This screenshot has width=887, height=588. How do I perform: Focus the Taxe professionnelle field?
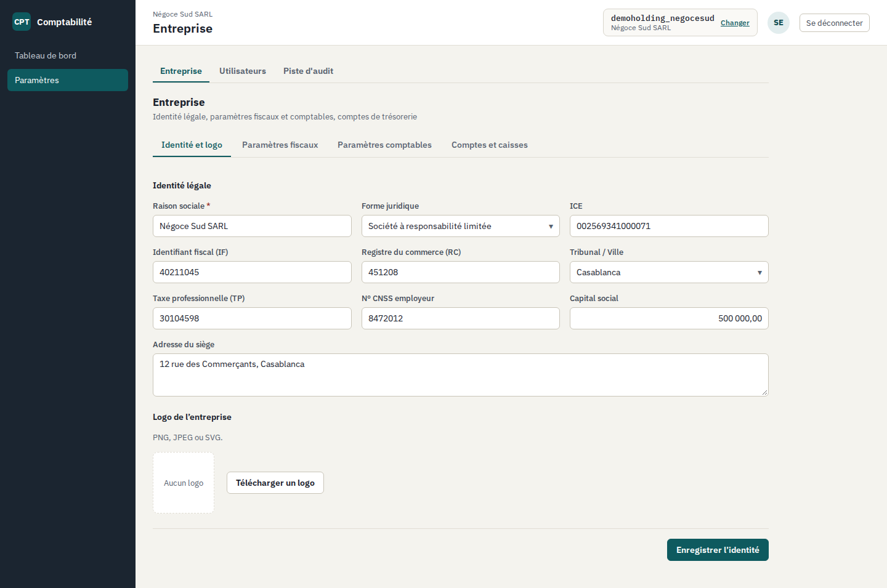point(252,318)
